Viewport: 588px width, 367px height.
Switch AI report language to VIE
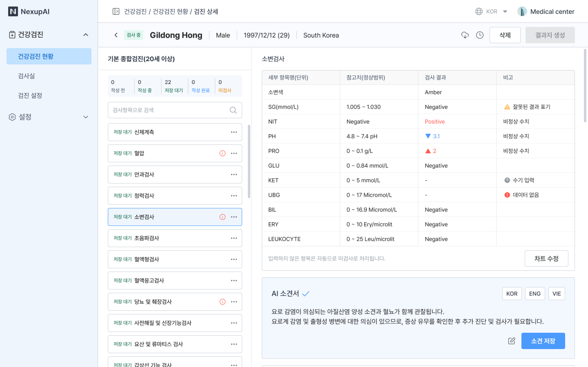click(x=556, y=294)
